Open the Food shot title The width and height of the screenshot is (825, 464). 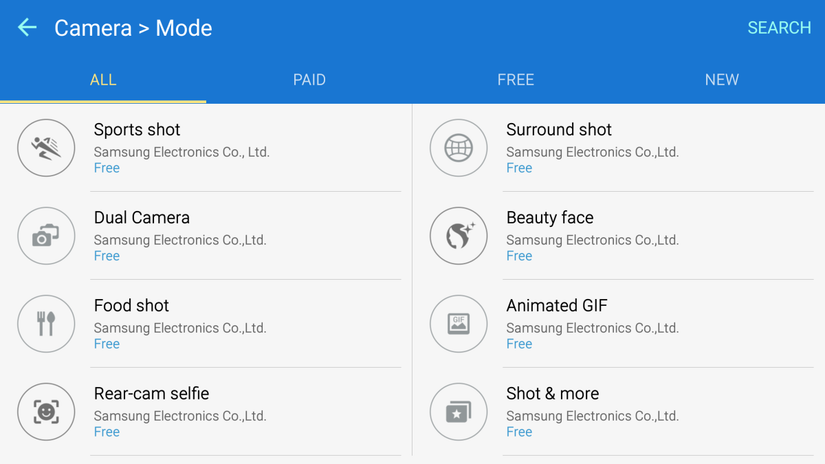tap(132, 305)
